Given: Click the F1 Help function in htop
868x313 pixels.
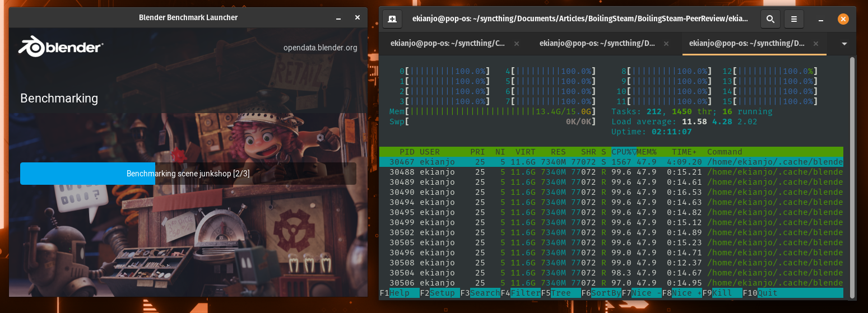Looking at the screenshot, I should tap(400, 293).
